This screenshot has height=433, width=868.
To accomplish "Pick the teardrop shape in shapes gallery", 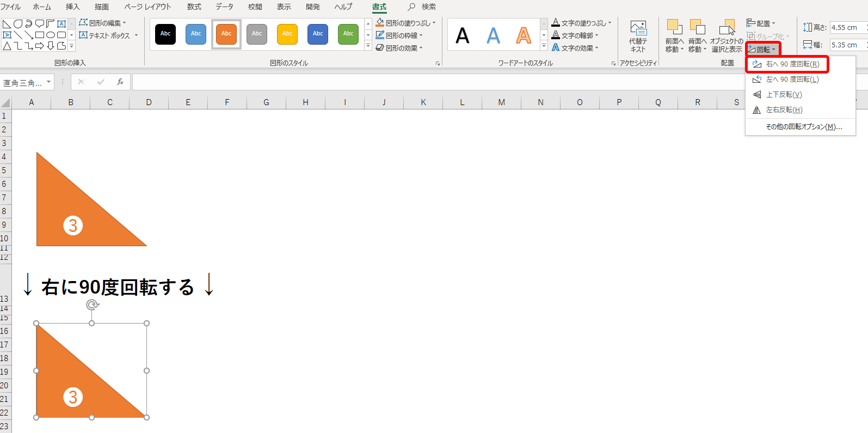I will tap(18, 24).
